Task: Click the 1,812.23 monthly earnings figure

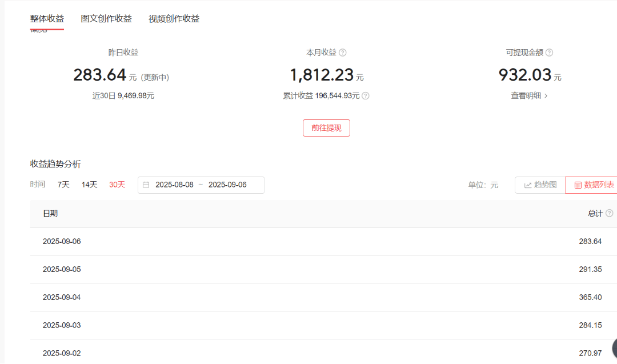Action: [322, 75]
